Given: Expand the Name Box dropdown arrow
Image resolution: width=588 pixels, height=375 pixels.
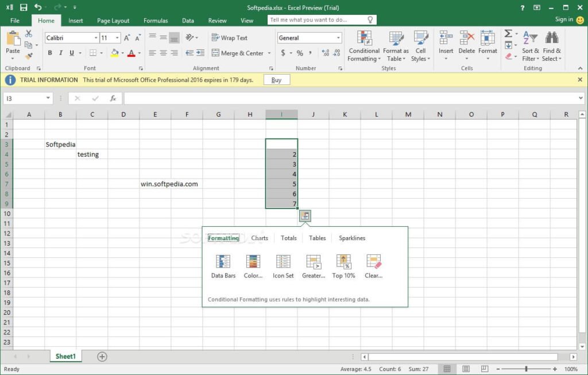Looking at the screenshot, I should point(48,98).
